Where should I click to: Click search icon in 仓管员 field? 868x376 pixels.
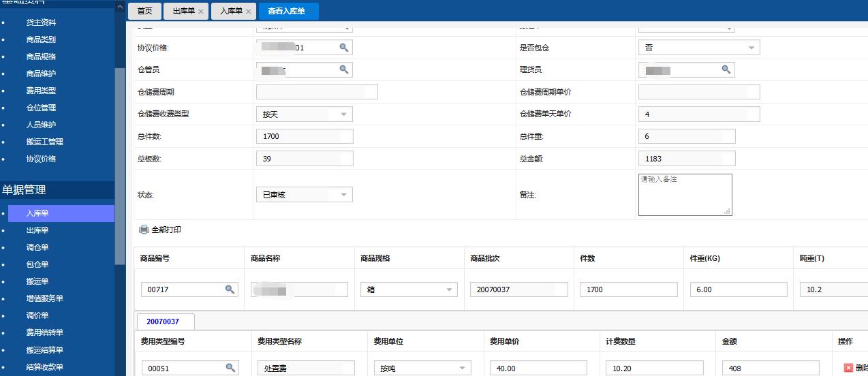pyautogui.click(x=343, y=69)
